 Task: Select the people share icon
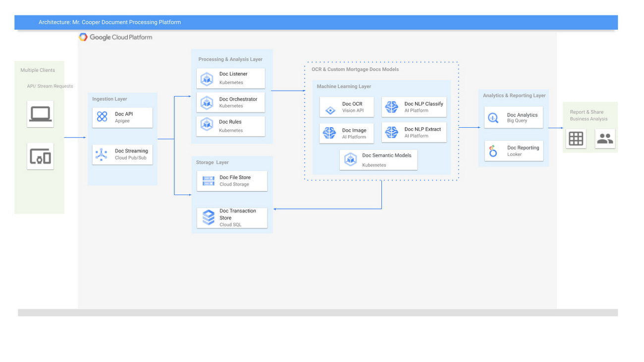(605, 139)
